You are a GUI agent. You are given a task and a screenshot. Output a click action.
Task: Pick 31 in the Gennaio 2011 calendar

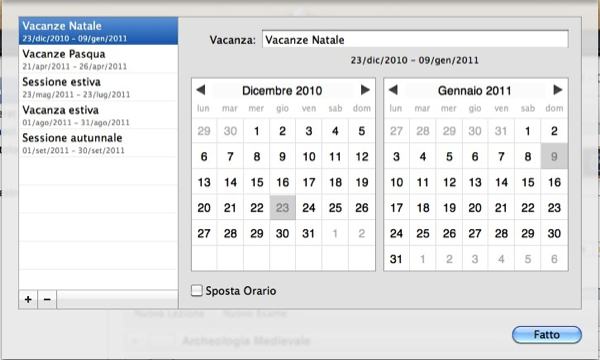pos(396,259)
